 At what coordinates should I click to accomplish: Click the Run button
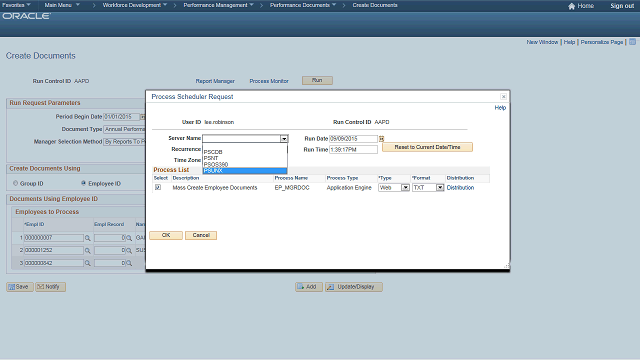coord(317,80)
